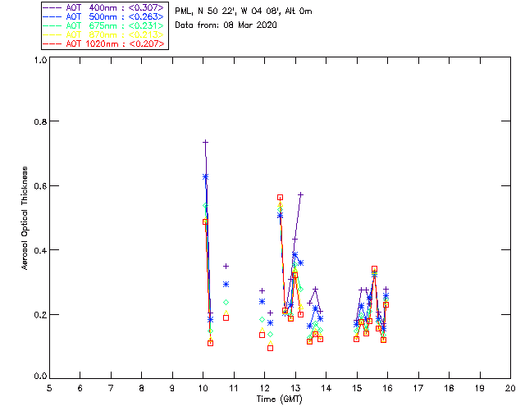Click the AOT 1020nm legend entry
Screen dimensions: 525x420
pos(104,43)
